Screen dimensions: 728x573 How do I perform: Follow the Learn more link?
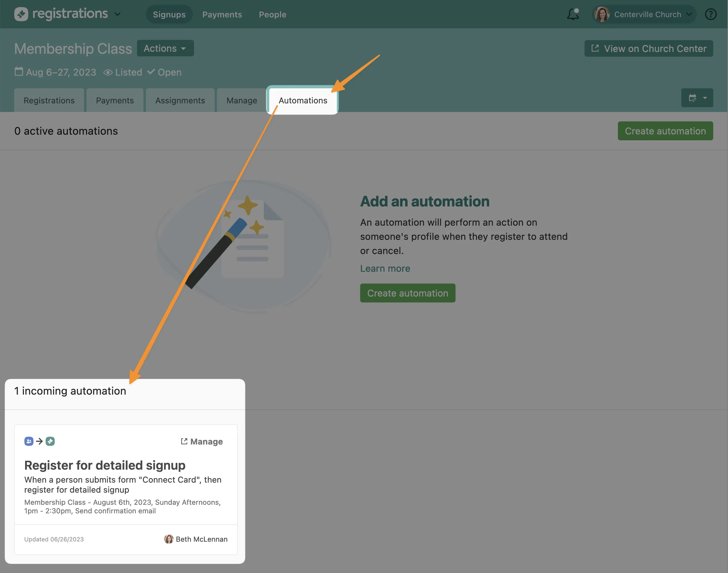pos(385,268)
